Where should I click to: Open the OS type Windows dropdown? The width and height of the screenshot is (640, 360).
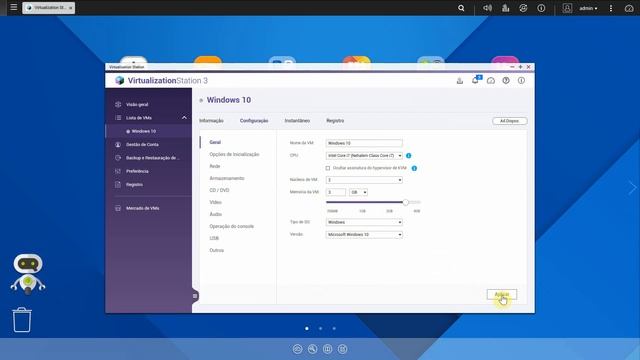point(364,222)
